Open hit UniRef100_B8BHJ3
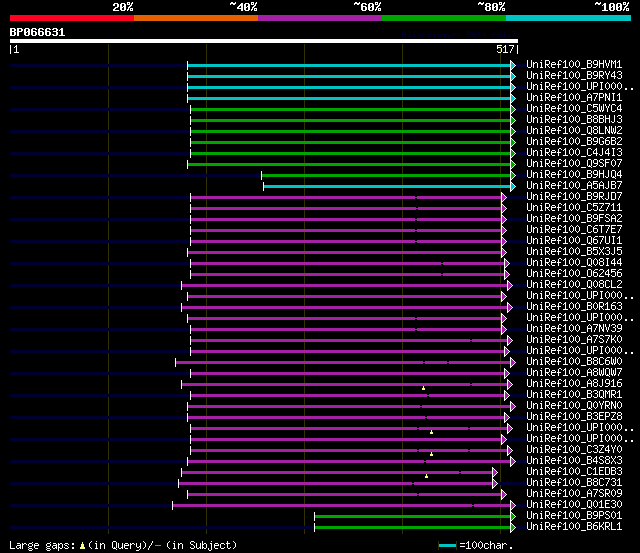The image size is (640, 553). [574, 120]
